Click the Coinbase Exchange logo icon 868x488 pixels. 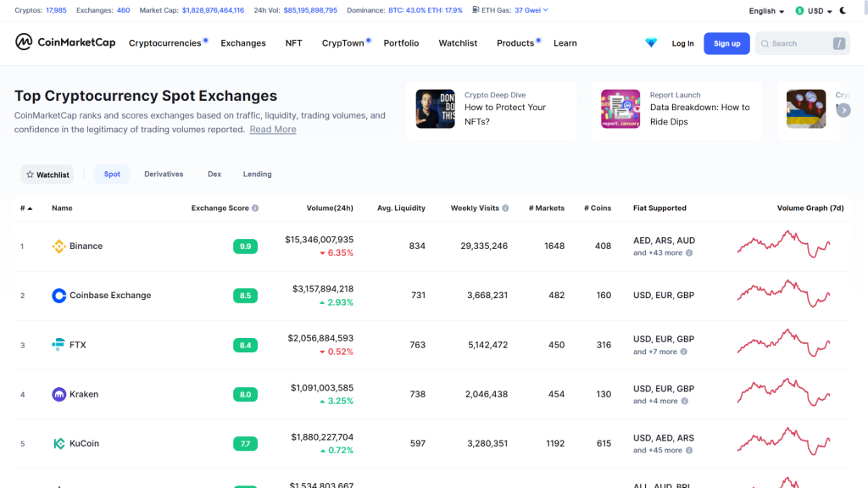click(x=58, y=296)
